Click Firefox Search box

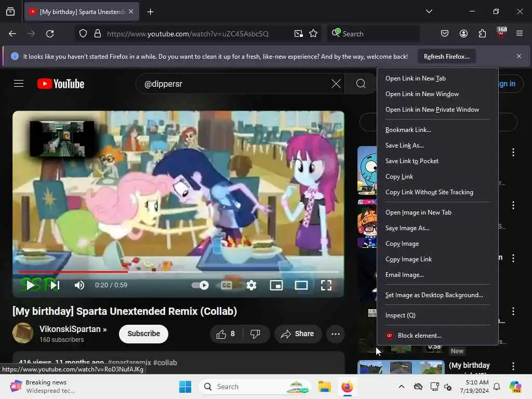[373, 34]
